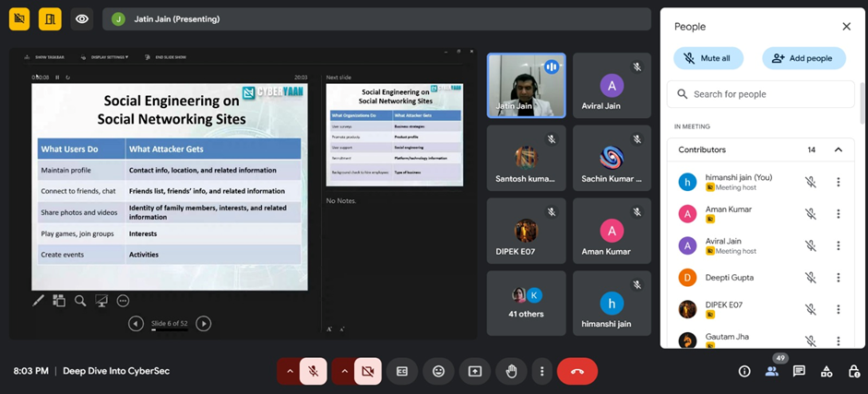This screenshot has height=394, width=868.
Task: Open the emoji reactions button
Action: (x=438, y=371)
